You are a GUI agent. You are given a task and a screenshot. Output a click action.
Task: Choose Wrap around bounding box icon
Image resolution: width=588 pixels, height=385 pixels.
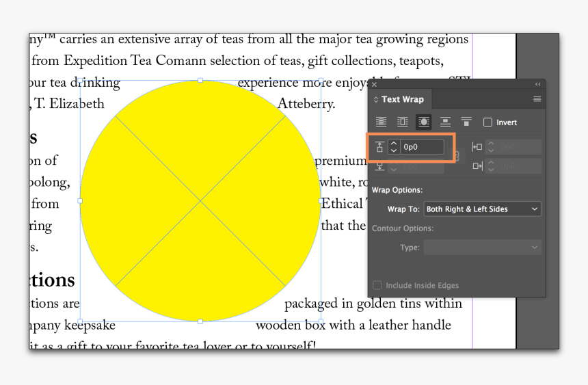click(403, 122)
